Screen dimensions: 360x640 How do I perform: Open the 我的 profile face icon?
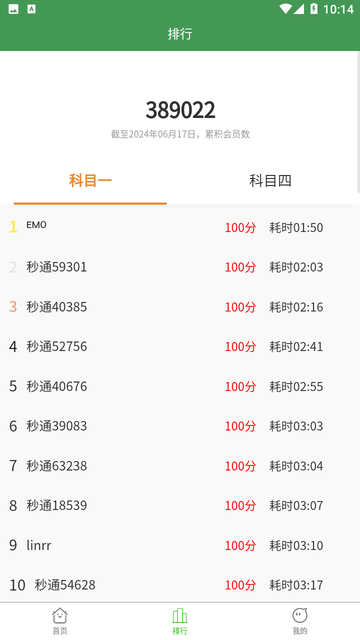pos(300,616)
